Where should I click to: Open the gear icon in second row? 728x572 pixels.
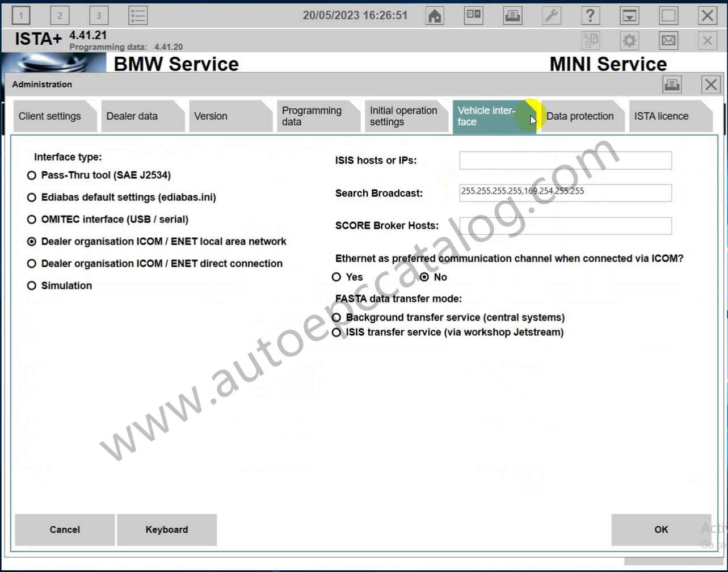pos(629,40)
